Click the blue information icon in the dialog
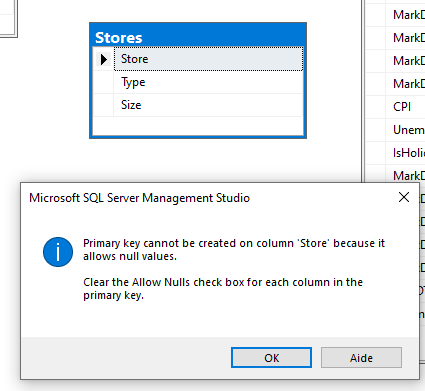This screenshot has width=425, height=391. click(x=58, y=252)
